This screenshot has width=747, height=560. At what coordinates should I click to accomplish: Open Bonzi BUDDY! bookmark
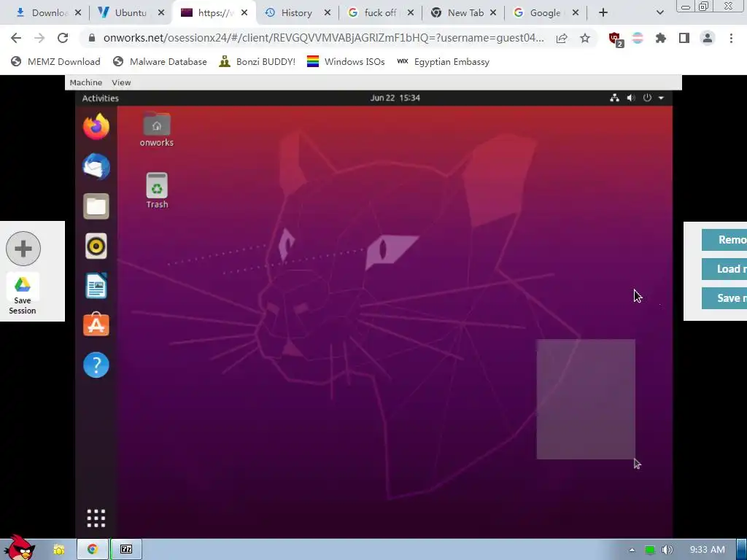258,61
